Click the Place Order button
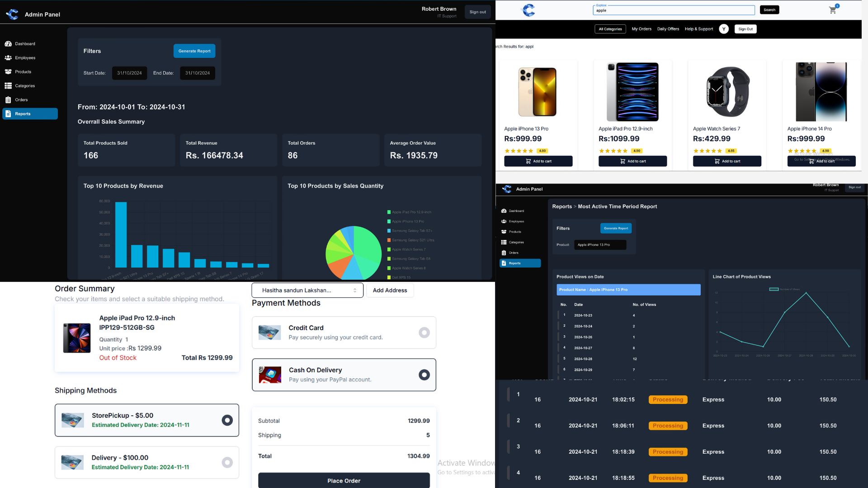 (344, 480)
